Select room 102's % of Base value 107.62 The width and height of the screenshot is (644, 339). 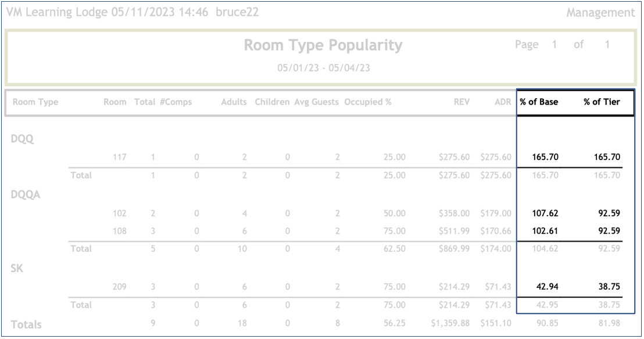(x=545, y=213)
